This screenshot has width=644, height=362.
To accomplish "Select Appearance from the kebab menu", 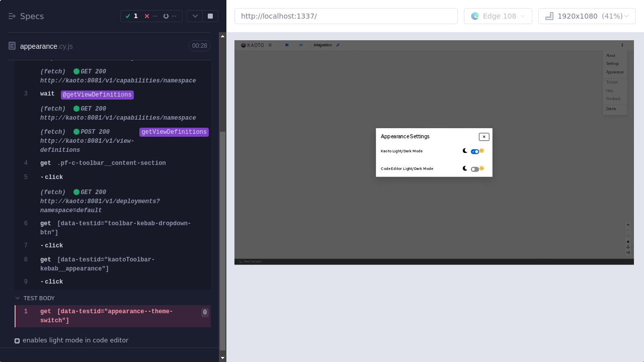I will tap(614, 72).
